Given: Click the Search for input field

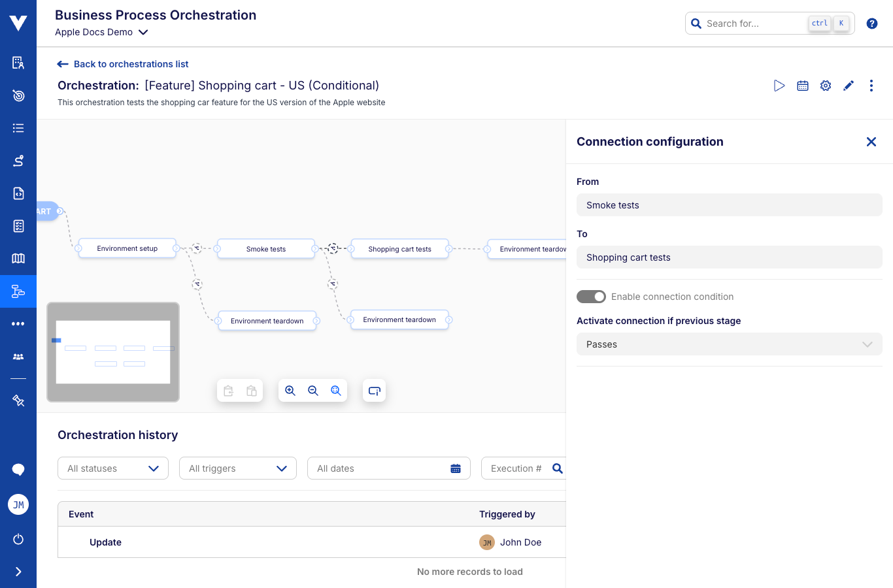Looking at the screenshot, I should tap(752, 23).
